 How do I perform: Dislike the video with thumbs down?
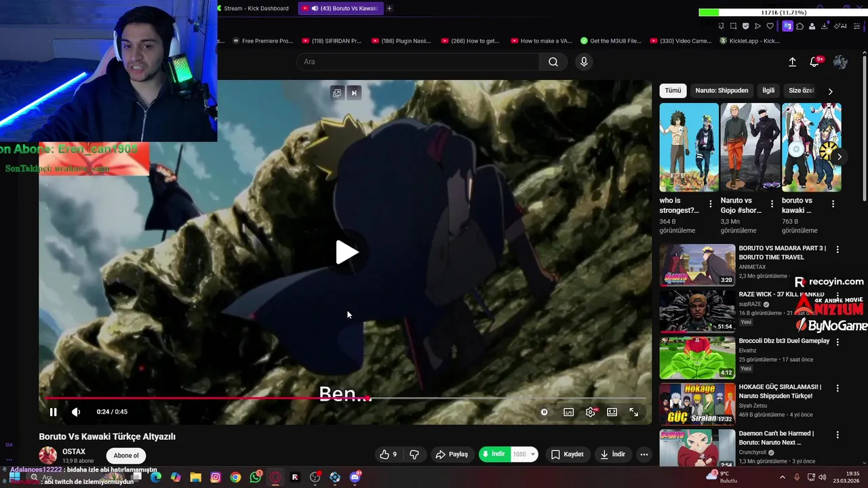pos(414,454)
